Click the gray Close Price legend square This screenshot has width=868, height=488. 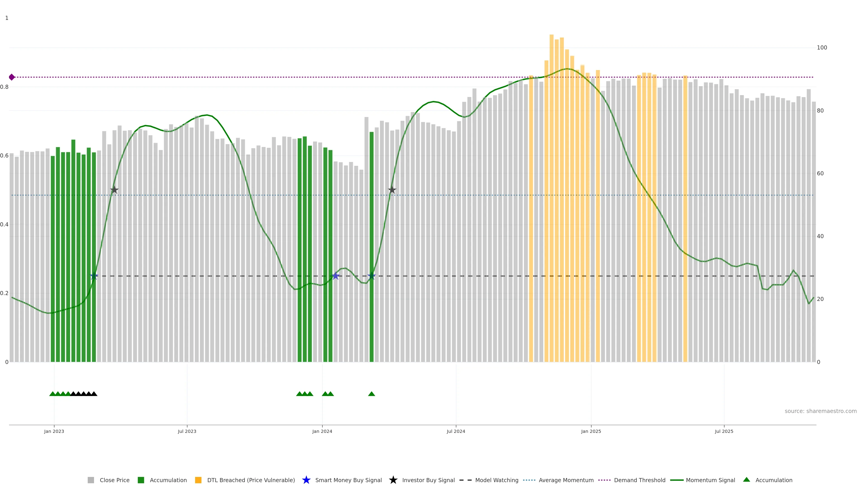(91, 480)
